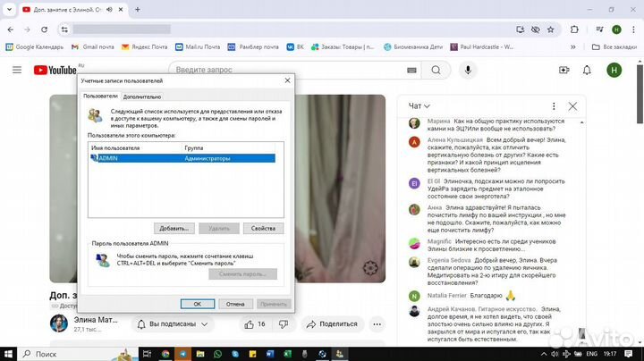Open a new browser tab
The image size is (644, 361).
pos(138,10)
